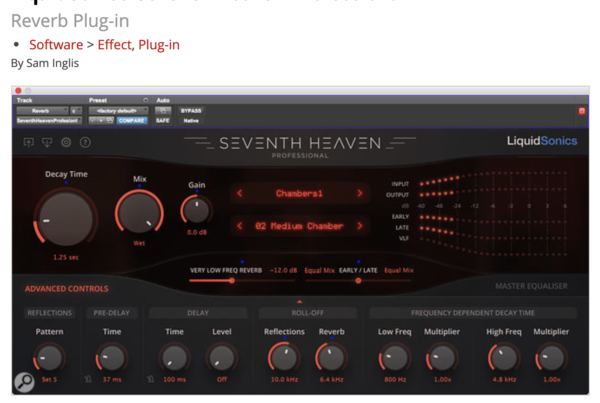The image size is (600, 403).
Task: Collapse advanced controls with orange triangle
Action: (x=300, y=302)
